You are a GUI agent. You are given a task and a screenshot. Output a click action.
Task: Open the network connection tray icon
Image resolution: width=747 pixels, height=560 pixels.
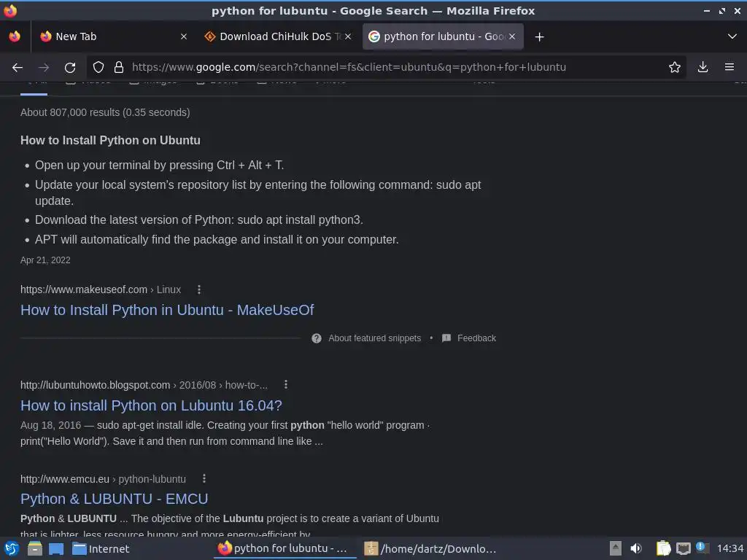pos(683,549)
